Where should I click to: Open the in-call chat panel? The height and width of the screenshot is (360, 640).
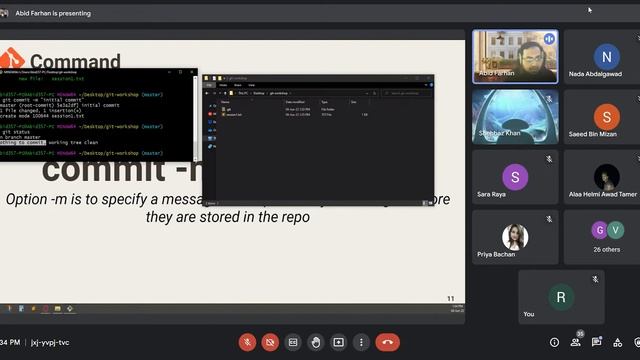click(596, 342)
